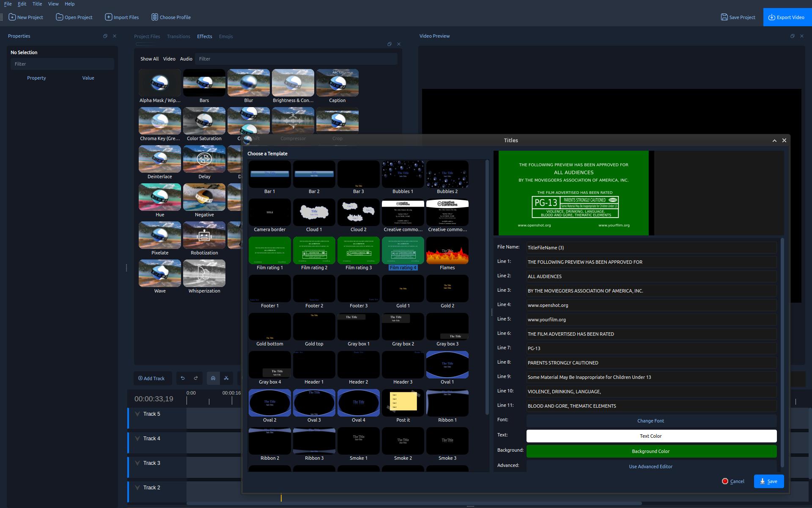Switch to the Transitions tab
This screenshot has width=812, height=508.
pyautogui.click(x=178, y=36)
